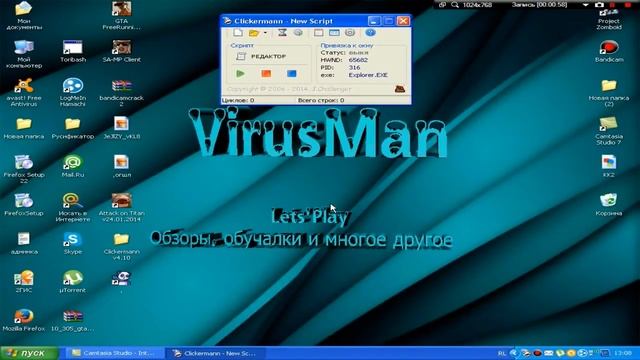Click the system tray clock
Viewport: 640px width, 360px height.
point(623,353)
